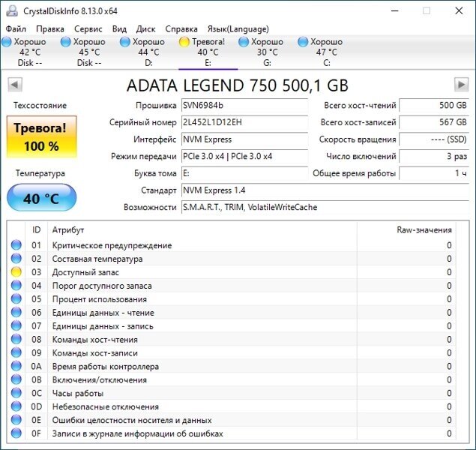Screen dimensions: 476x450
Task: Click the 40 °C temperature button
Action: tap(41, 198)
